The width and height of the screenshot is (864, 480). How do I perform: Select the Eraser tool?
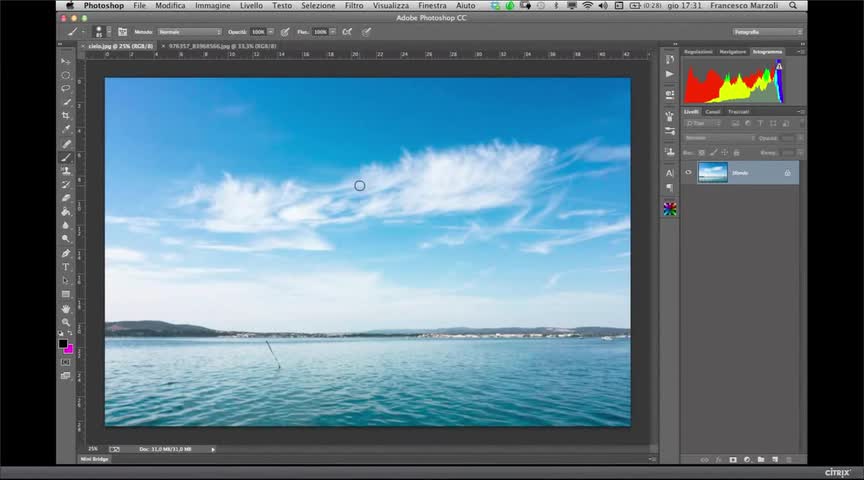(66, 198)
